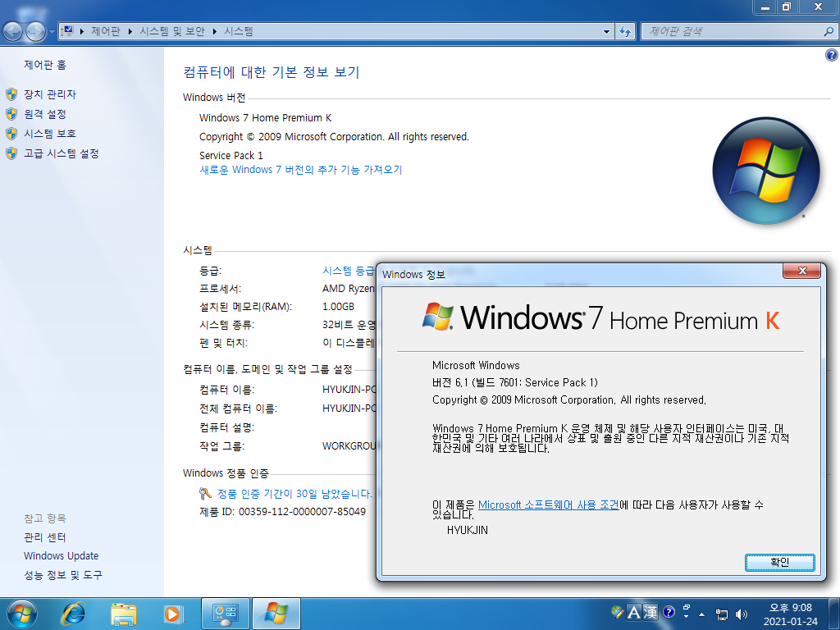
Task: Launch Internet Explorer from taskbar
Action: click(73, 614)
